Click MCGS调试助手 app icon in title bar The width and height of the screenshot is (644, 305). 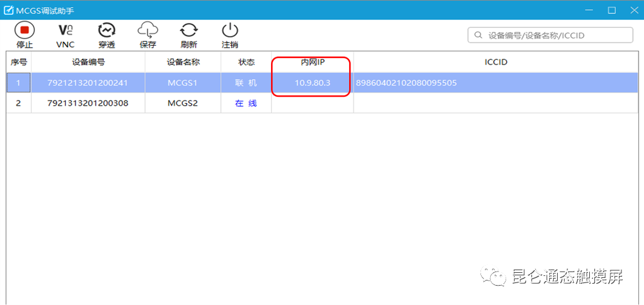(x=8, y=10)
